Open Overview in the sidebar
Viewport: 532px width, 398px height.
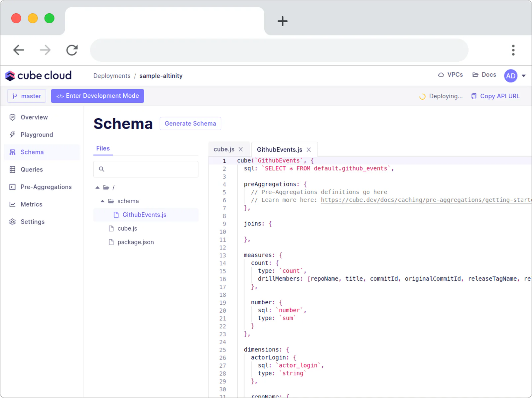34,117
